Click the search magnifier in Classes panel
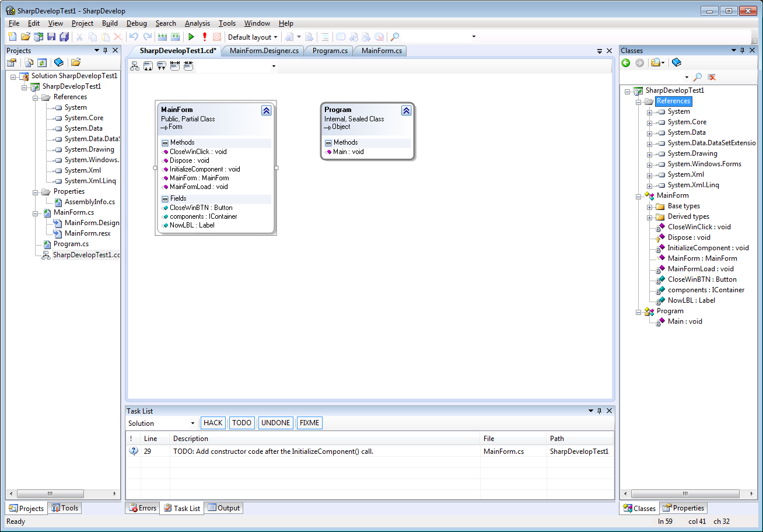Image resolution: width=763 pixels, height=532 pixels. pyautogui.click(x=697, y=77)
